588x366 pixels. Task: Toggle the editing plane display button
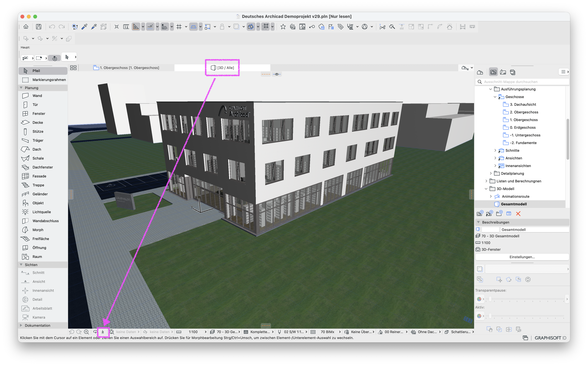(193, 27)
